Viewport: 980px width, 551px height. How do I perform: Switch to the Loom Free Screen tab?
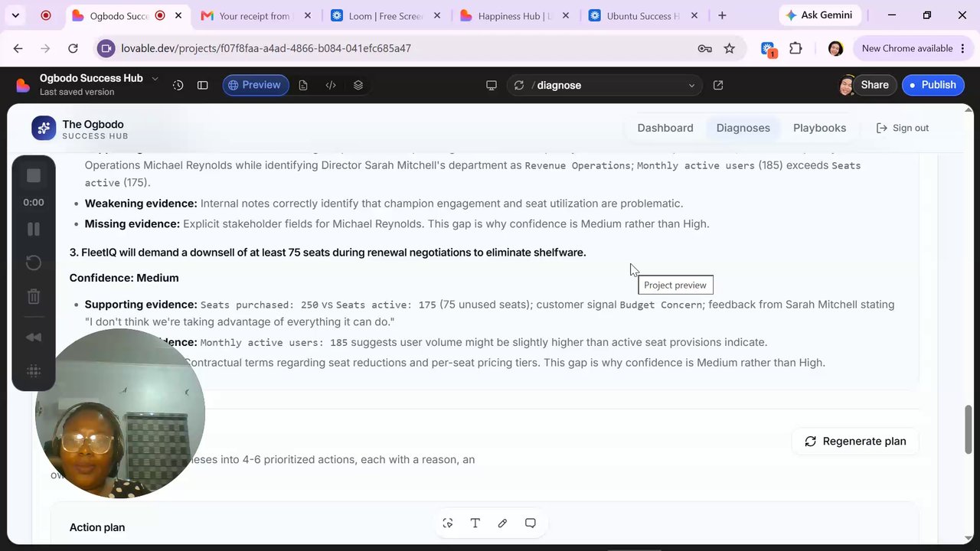(x=387, y=16)
